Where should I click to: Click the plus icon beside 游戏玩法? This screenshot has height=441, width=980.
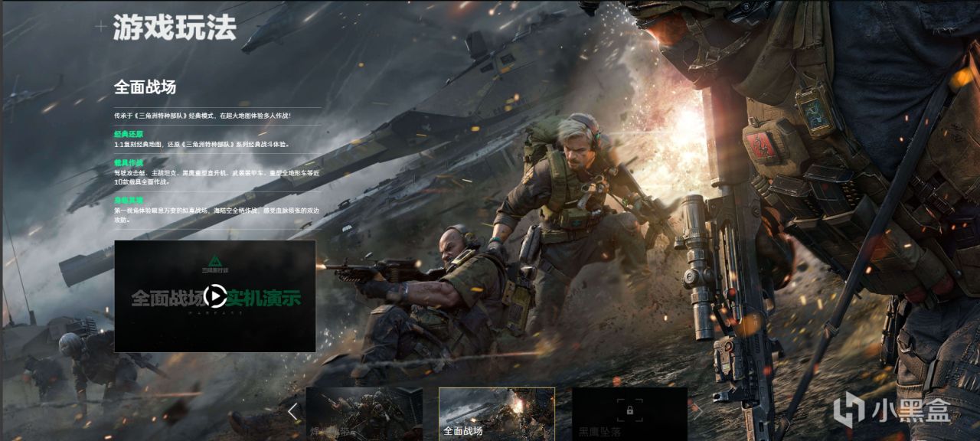pos(101,27)
